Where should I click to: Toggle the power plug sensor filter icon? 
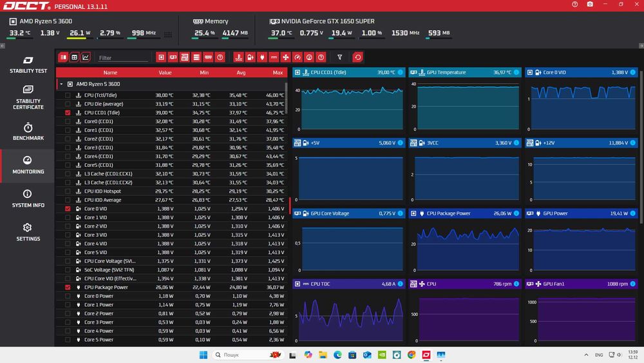click(262, 57)
